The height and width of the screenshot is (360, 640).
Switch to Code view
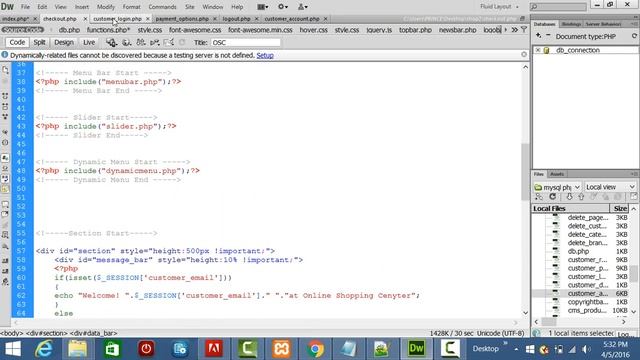pyautogui.click(x=17, y=42)
